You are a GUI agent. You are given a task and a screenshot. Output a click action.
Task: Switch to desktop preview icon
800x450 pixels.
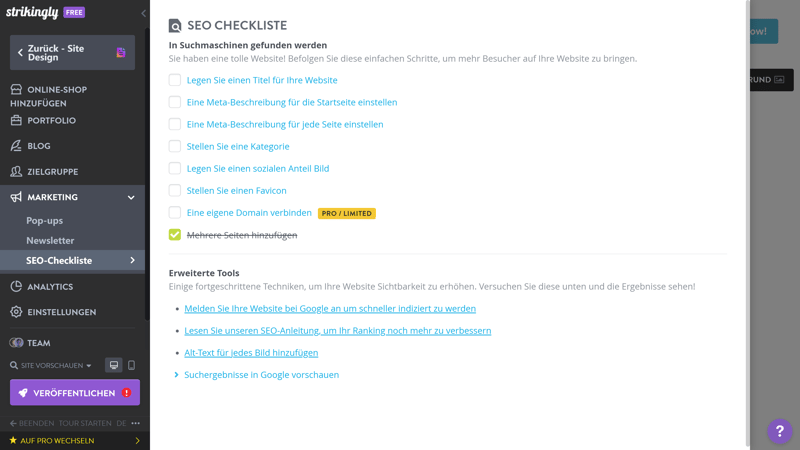point(114,366)
